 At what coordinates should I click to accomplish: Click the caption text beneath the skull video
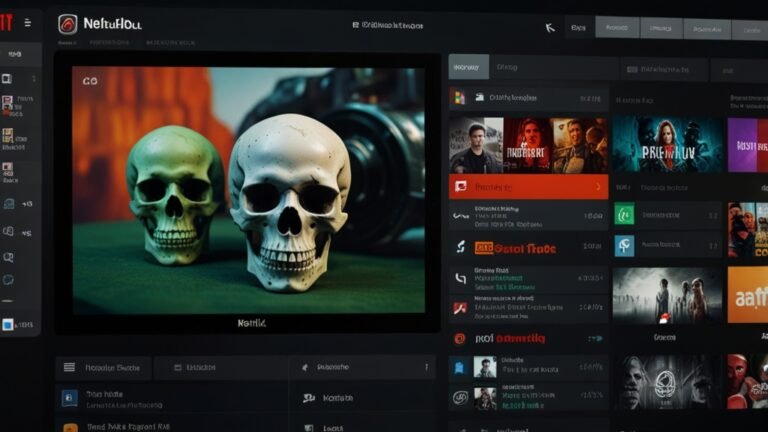click(252, 323)
